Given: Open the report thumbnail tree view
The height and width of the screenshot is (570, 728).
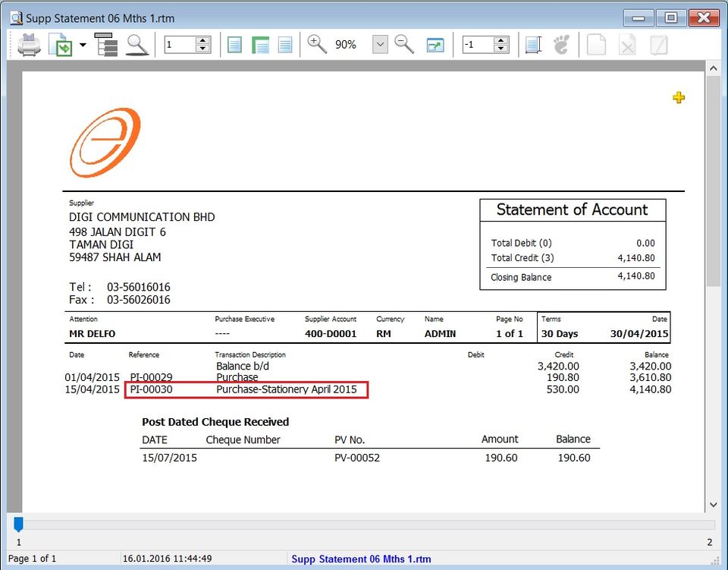Looking at the screenshot, I should (x=106, y=44).
